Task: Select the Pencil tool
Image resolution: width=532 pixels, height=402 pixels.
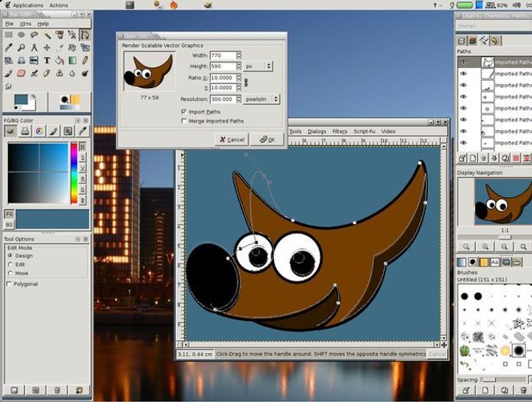Action: coord(84,60)
